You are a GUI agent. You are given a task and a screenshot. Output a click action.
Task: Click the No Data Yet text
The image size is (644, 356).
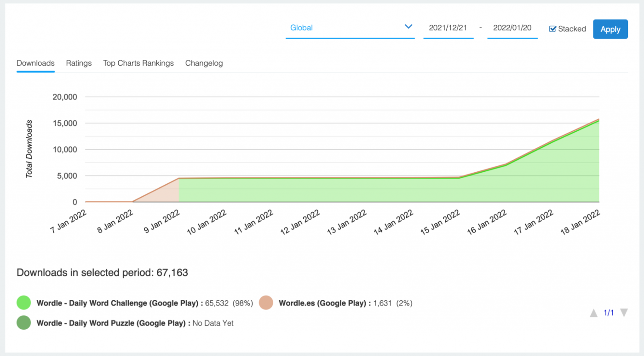(x=213, y=323)
